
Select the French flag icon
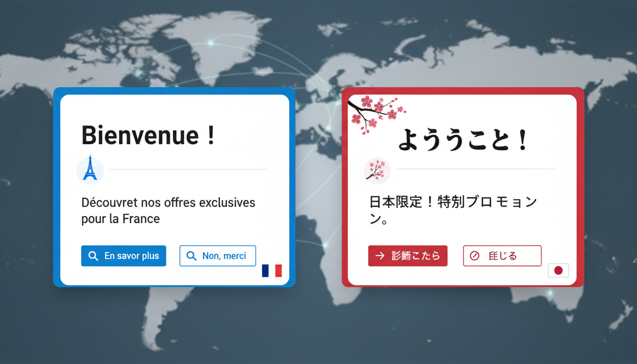272,270
